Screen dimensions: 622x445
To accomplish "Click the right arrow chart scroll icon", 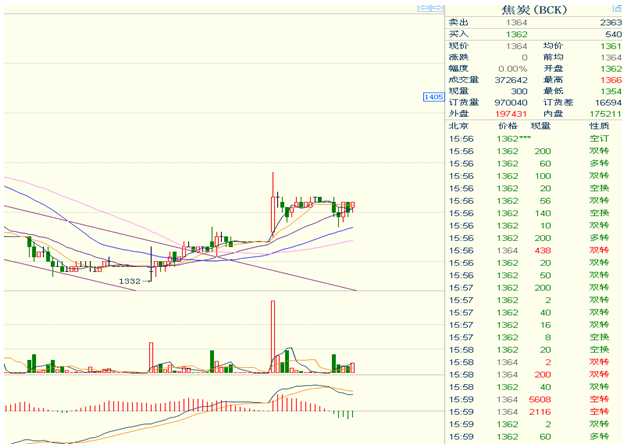I will tap(437, 8).
